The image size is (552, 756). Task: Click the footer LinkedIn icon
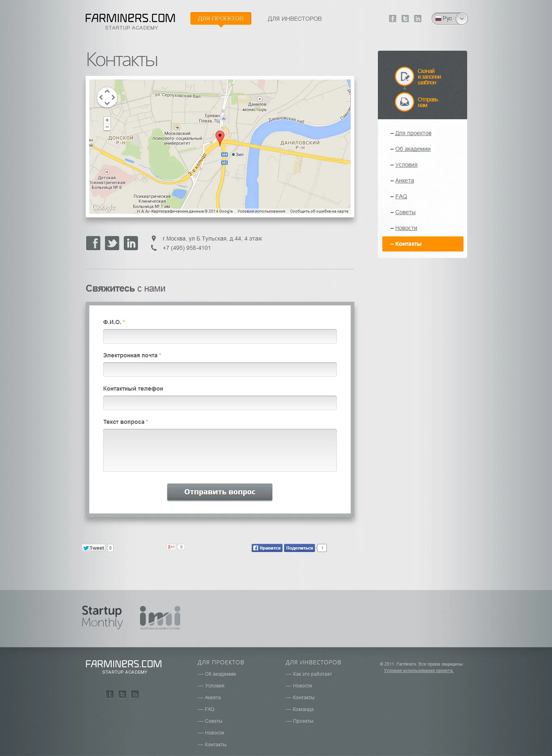coord(135,694)
